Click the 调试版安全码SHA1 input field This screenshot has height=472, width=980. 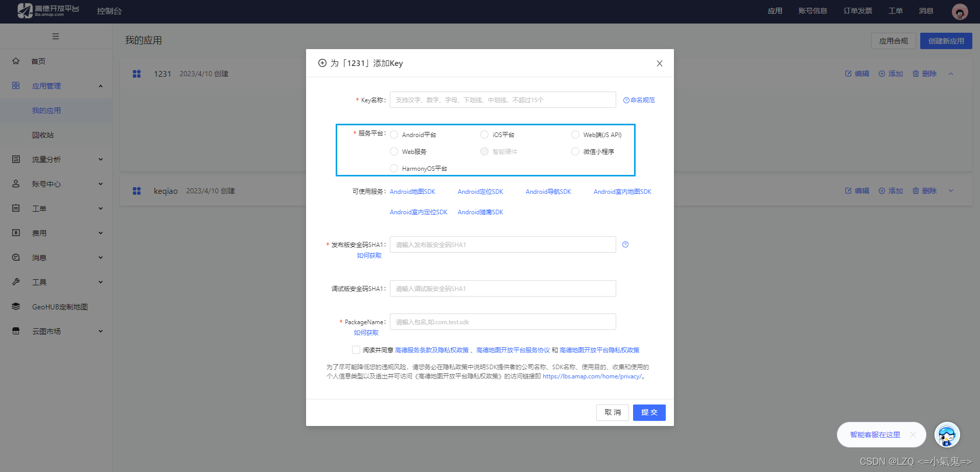[x=503, y=288]
